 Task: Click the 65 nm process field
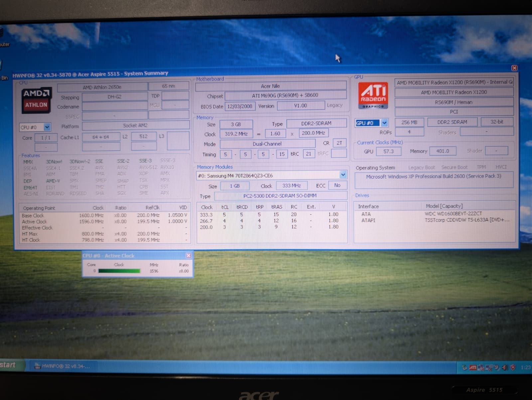(169, 86)
